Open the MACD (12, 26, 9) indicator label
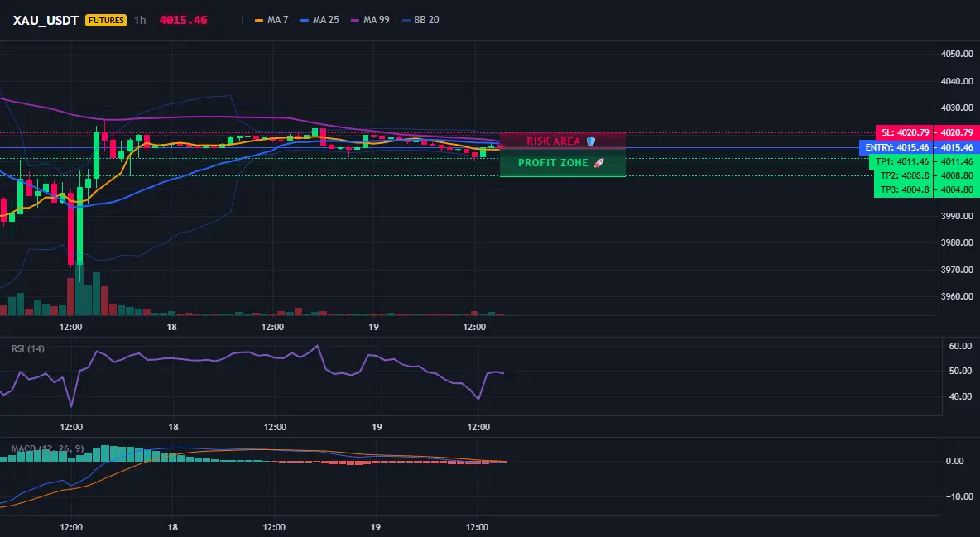 [x=47, y=448]
